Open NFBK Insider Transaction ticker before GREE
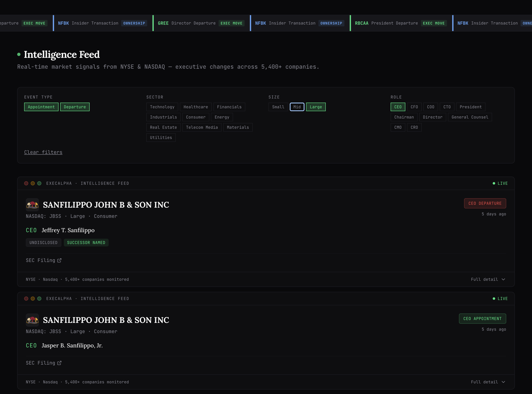The height and width of the screenshot is (394, 532). point(103,23)
